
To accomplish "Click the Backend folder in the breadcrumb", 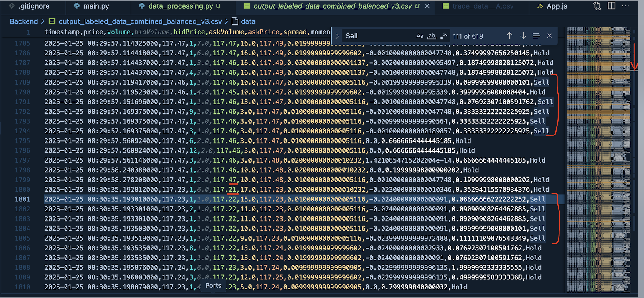I will point(24,21).
